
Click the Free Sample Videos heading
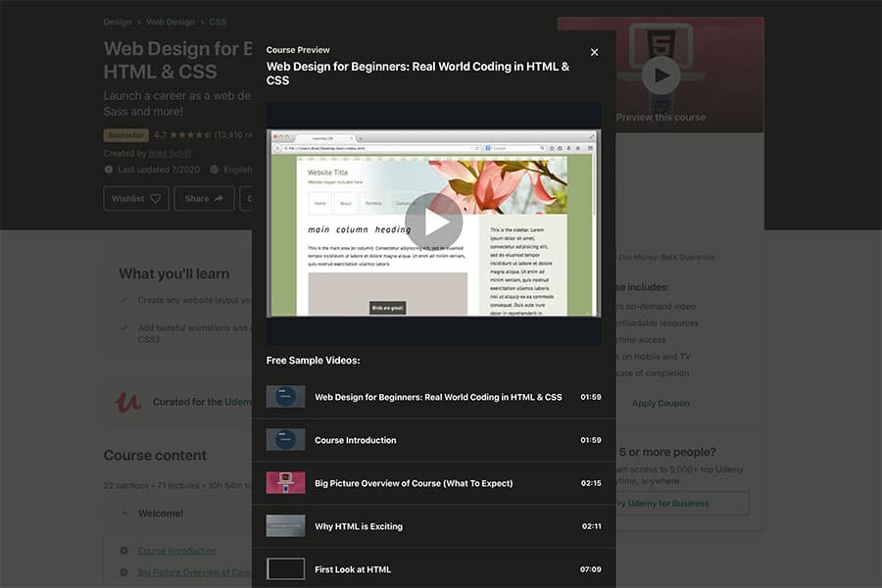tap(313, 360)
